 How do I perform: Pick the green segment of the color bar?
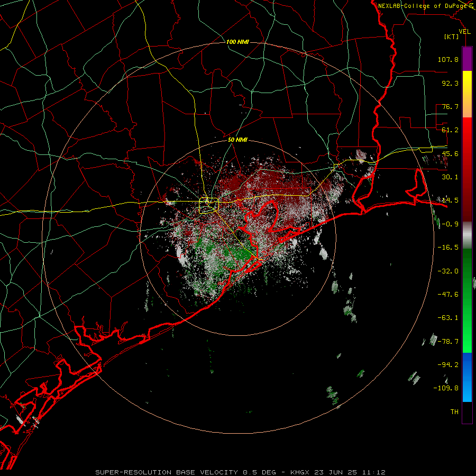pyautogui.click(x=467, y=300)
